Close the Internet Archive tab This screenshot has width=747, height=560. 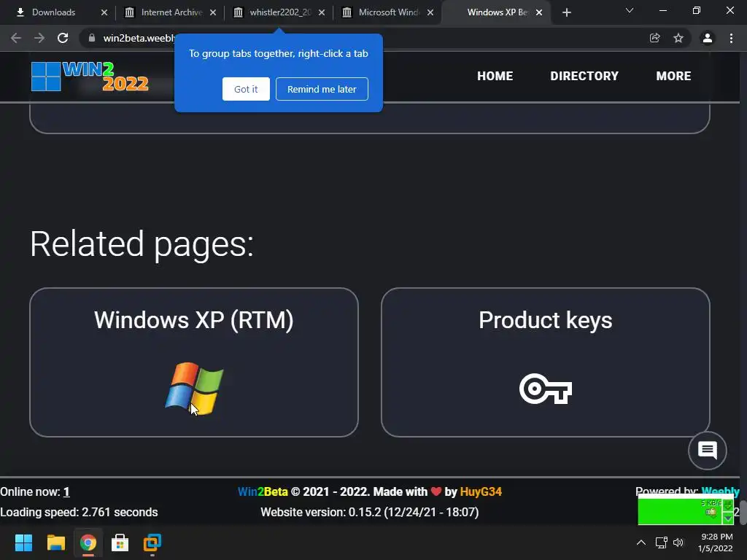[213, 12]
